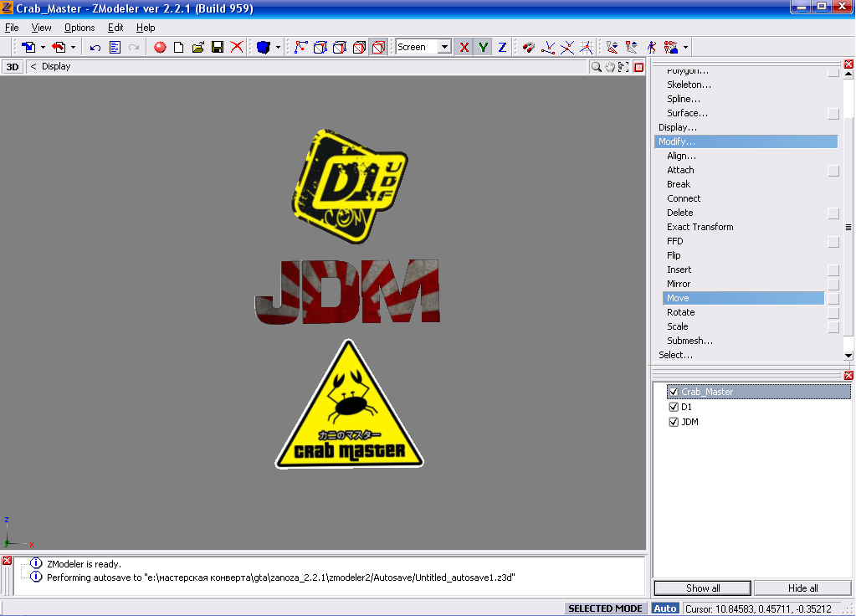The width and height of the screenshot is (856, 616).
Task: Select the Exact Transform tool entry
Action: coord(700,227)
